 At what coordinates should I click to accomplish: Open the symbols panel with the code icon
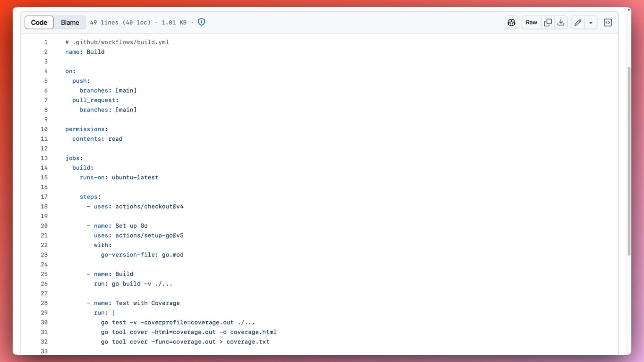[x=608, y=22]
